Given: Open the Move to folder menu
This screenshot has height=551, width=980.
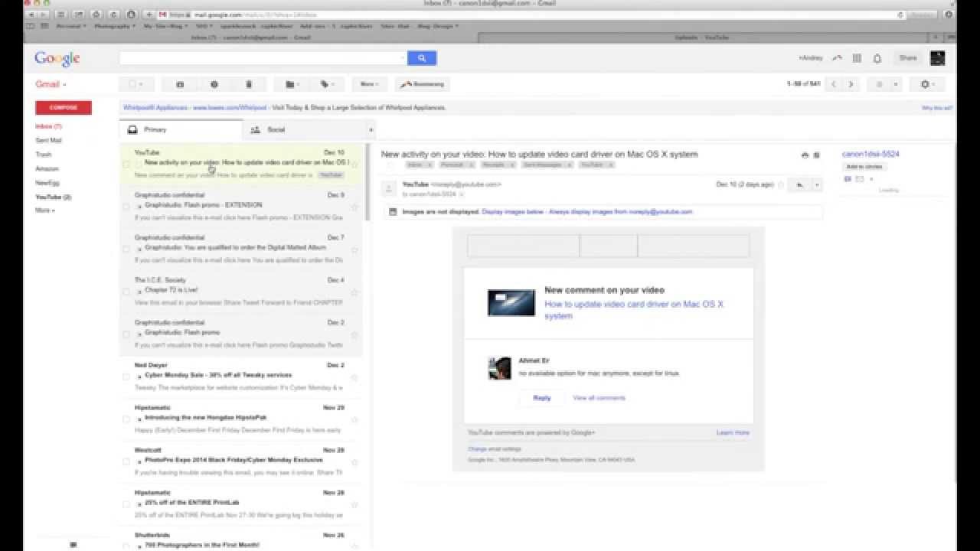Looking at the screenshot, I should pyautogui.click(x=292, y=84).
